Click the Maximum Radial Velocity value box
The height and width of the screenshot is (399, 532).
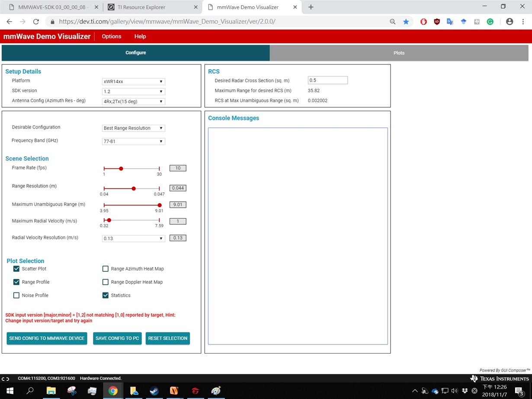tap(178, 222)
